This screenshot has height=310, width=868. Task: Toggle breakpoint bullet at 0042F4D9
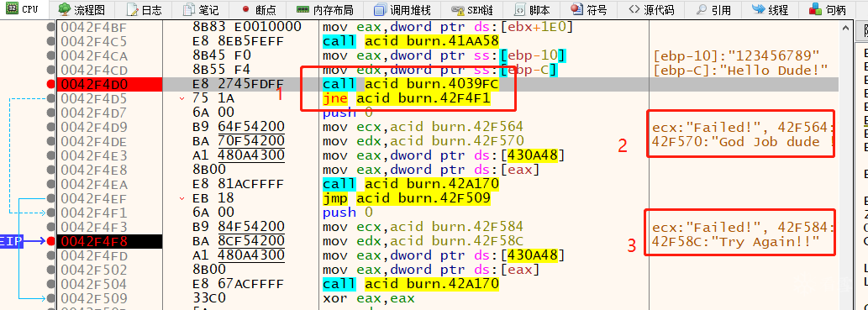click(x=51, y=127)
